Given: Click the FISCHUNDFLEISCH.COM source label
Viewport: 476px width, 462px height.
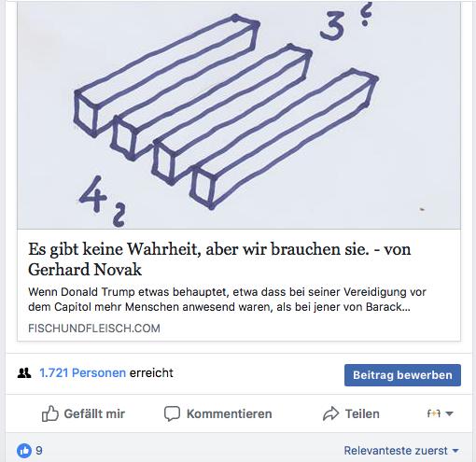Looking at the screenshot, I should (x=94, y=329).
